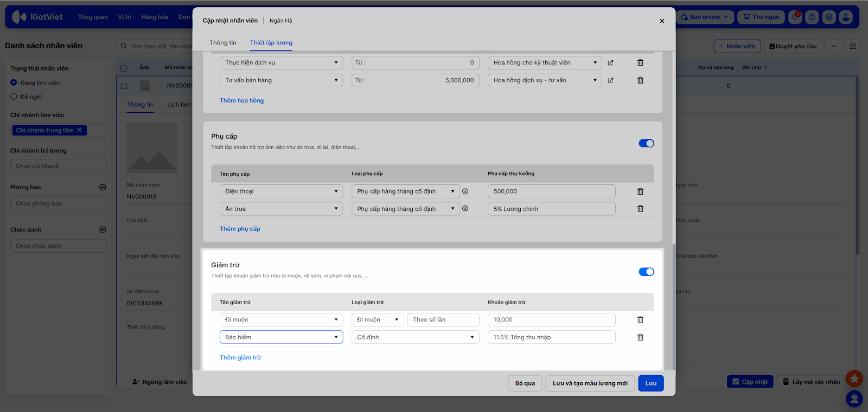The width and height of the screenshot is (868, 412).
Task: Delete the Điện thoại allowance row
Action: click(640, 191)
